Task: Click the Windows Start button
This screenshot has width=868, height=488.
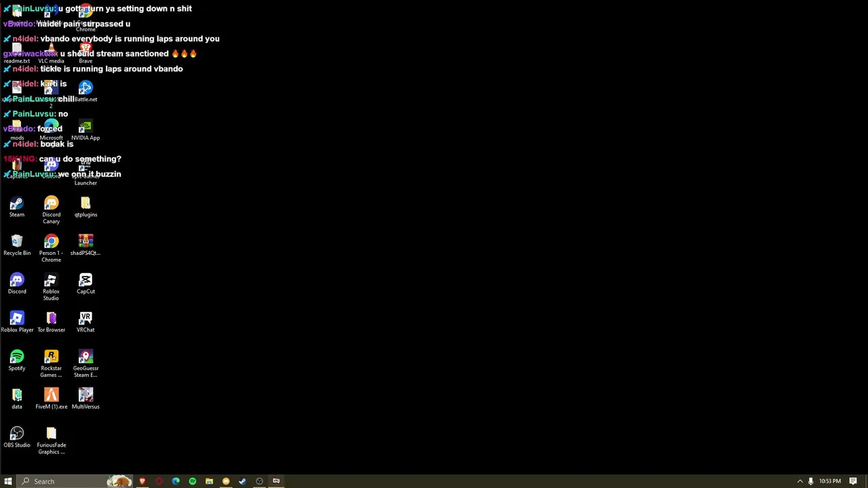Action: coord(8,481)
